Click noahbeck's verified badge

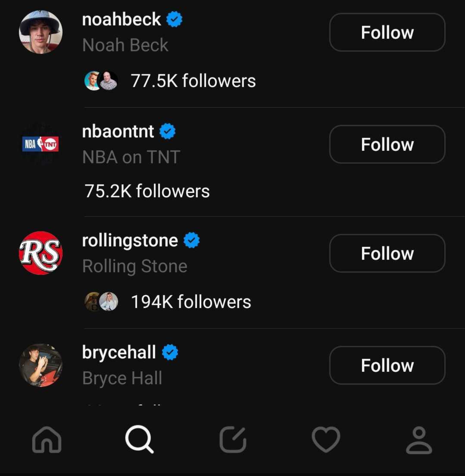click(174, 19)
